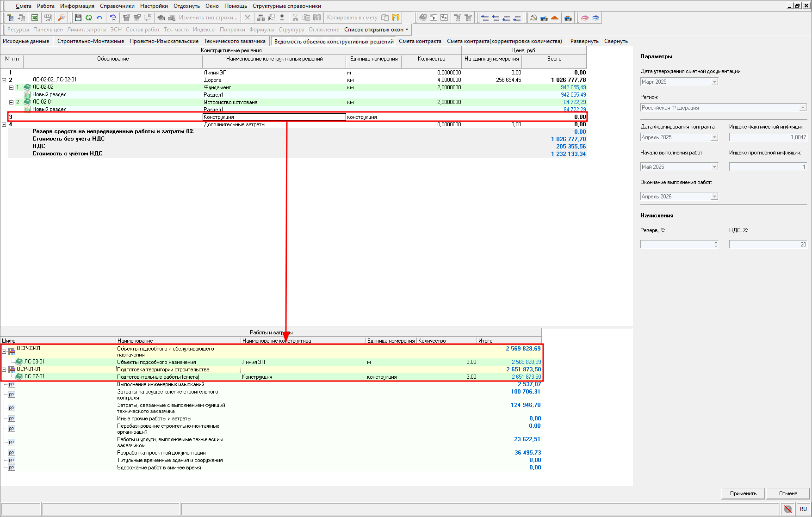Save using the floppy disk icon
Viewport: 812px width, 517px height.
78,18
